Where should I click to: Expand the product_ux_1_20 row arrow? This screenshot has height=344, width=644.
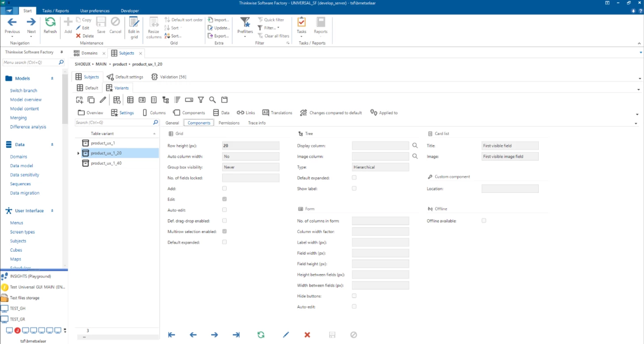(78, 153)
